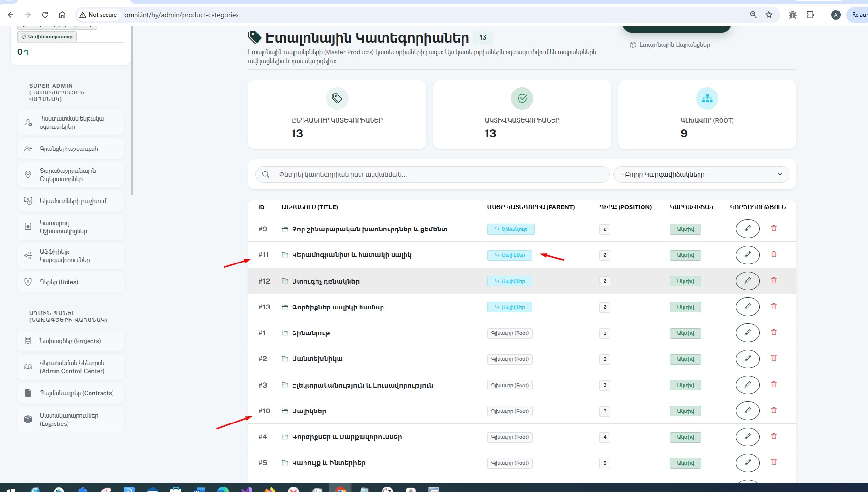This screenshot has width=868, height=492.
Task: Navigate back in browser
Action: tap(11, 15)
